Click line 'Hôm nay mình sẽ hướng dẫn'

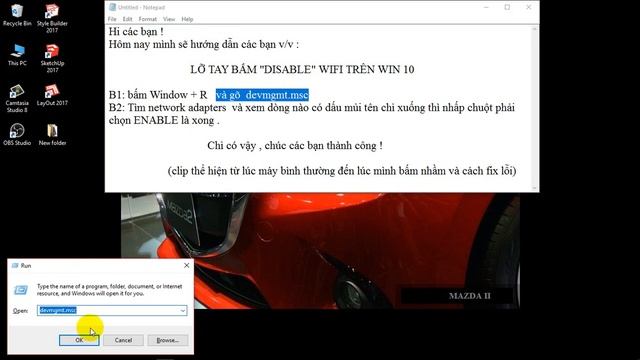click(x=204, y=44)
